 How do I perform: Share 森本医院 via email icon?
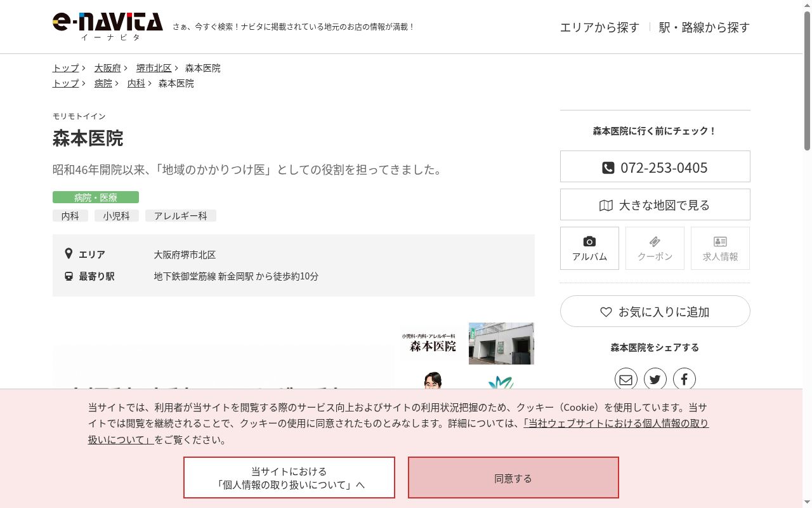(626, 380)
